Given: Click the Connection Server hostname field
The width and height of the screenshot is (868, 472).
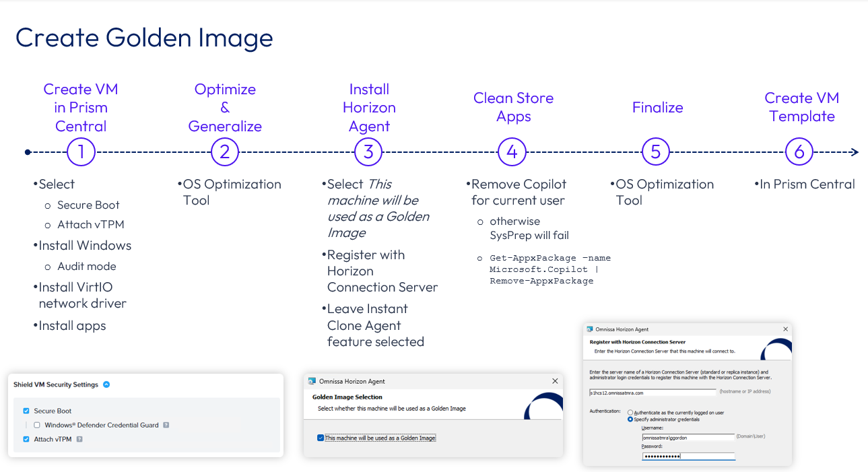Looking at the screenshot, I should coord(653,392).
